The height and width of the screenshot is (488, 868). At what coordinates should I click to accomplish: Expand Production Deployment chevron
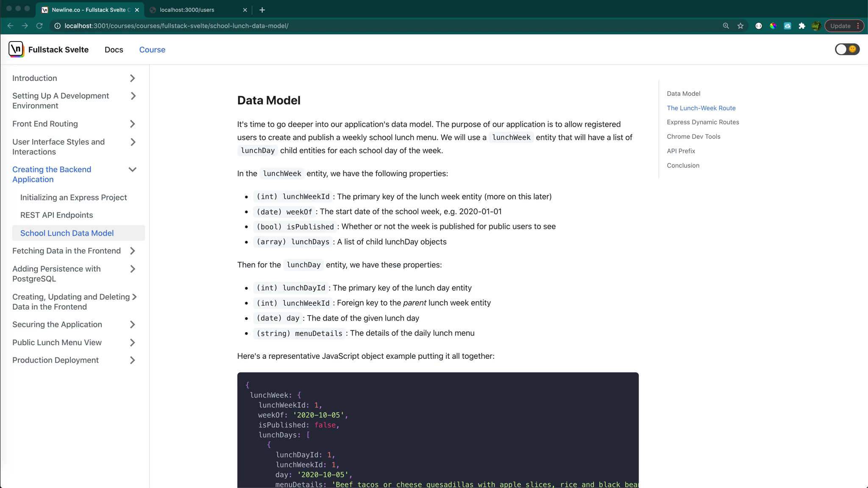[x=132, y=360]
